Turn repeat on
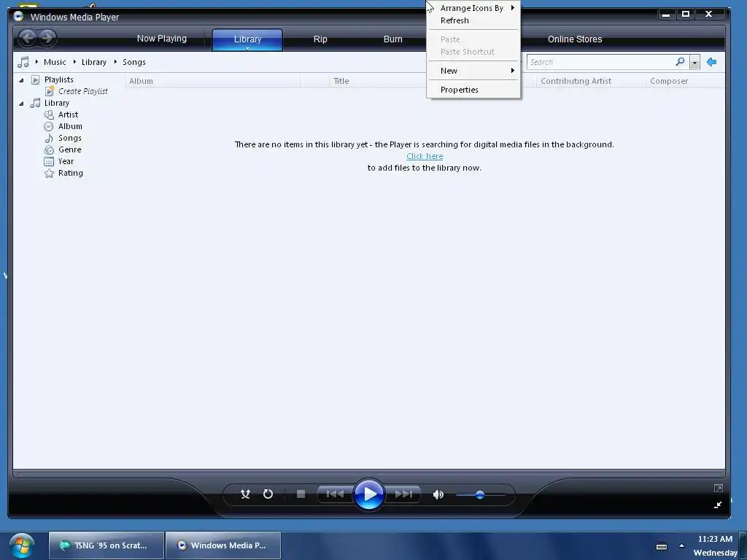This screenshot has height=560, width=747. tap(268, 494)
